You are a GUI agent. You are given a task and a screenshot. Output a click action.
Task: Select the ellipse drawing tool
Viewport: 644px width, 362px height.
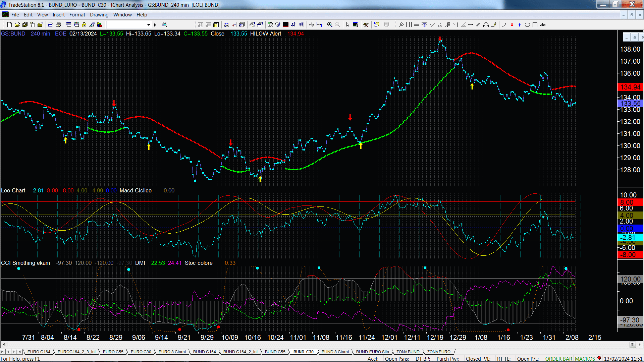pyautogui.click(x=527, y=24)
